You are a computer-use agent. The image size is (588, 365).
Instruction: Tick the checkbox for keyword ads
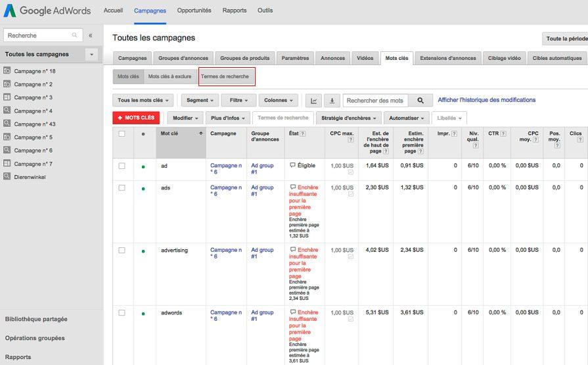tap(122, 187)
